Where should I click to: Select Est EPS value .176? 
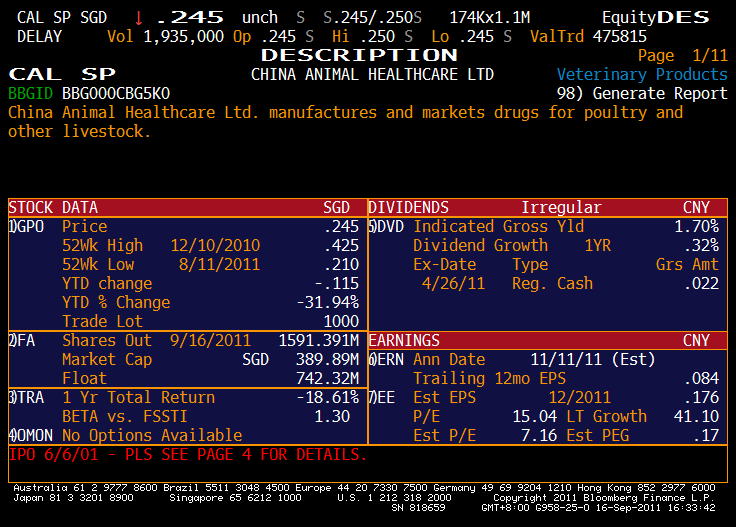click(x=702, y=397)
